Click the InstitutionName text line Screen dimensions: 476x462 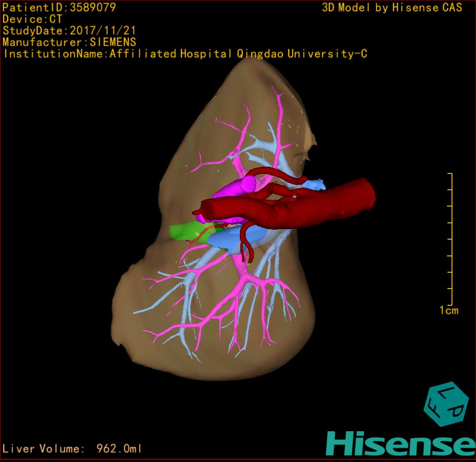pos(185,54)
